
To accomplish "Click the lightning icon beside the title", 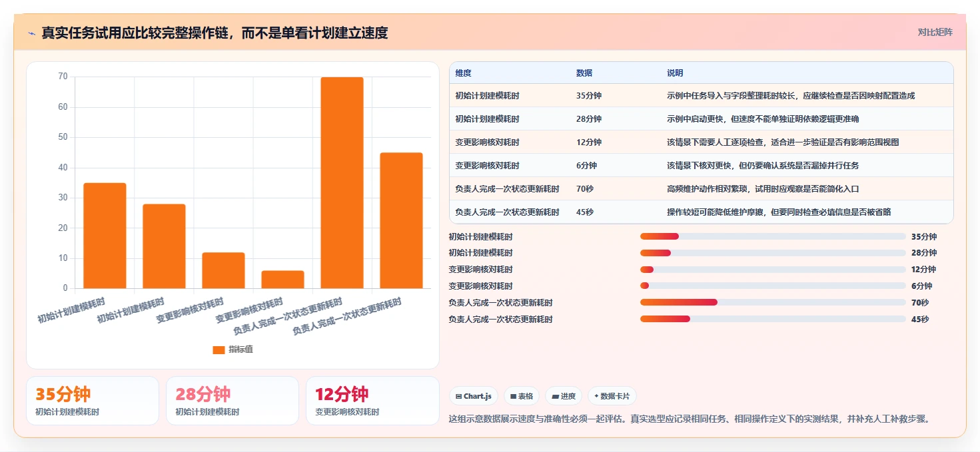I will pyautogui.click(x=31, y=33).
